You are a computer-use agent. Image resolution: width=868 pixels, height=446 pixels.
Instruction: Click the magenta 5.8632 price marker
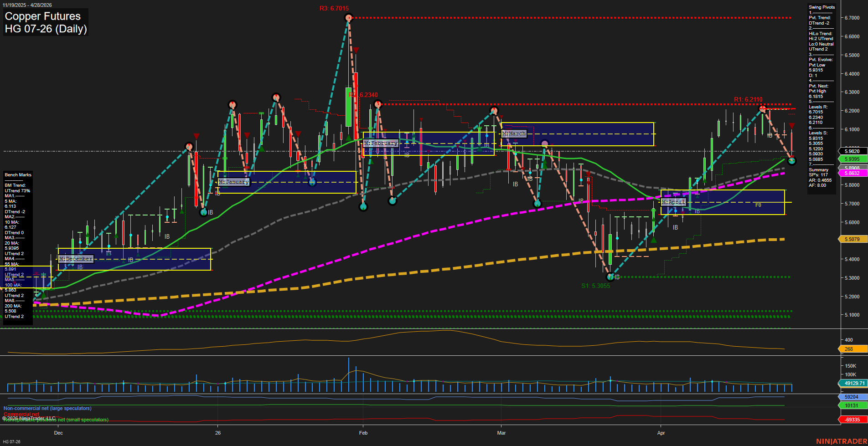pos(852,174)
